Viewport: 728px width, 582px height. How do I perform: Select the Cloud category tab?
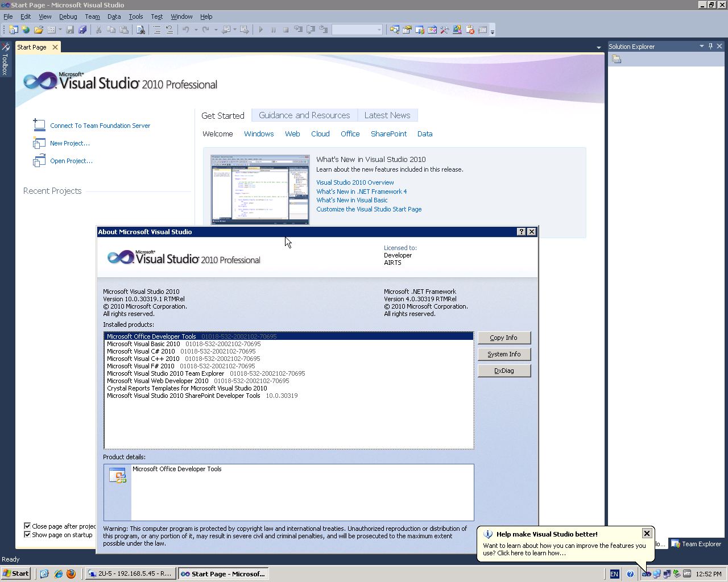[320, 134]
